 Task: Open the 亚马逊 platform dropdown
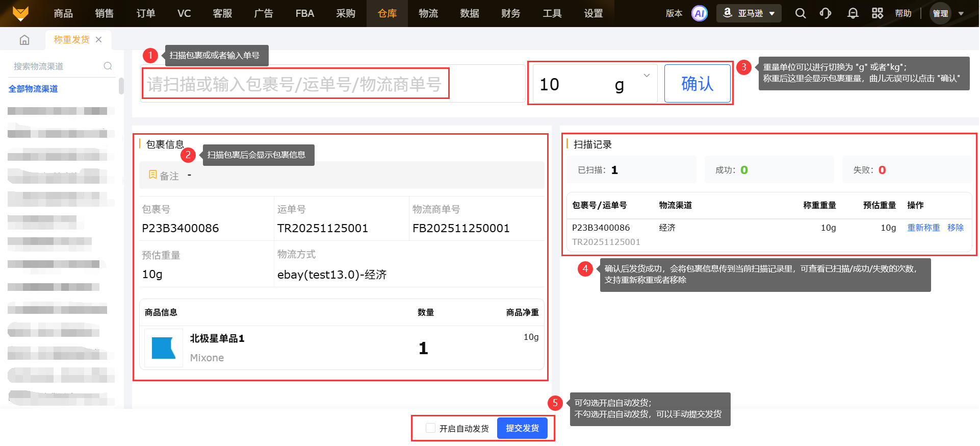click(749, 13)
